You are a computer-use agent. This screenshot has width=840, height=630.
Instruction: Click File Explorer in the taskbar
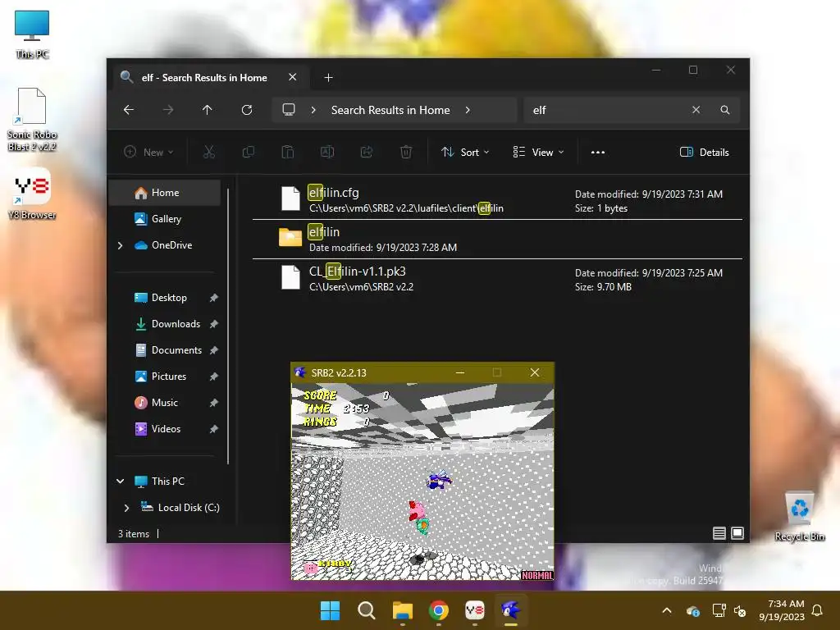tap(402, 610)
